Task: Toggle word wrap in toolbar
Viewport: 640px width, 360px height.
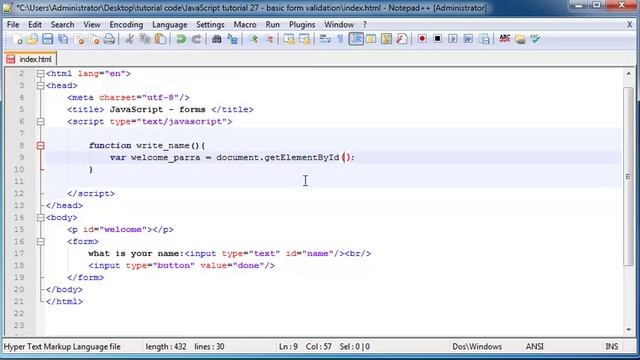Action: (325, 39)
